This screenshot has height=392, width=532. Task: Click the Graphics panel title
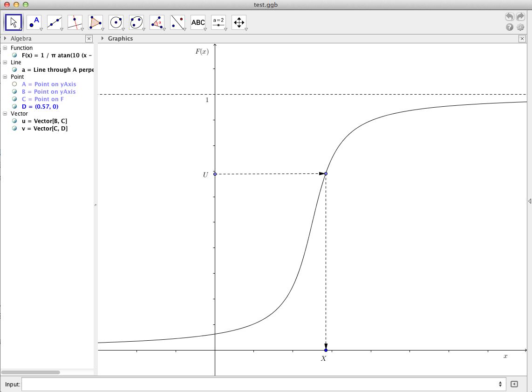[121, 38]
